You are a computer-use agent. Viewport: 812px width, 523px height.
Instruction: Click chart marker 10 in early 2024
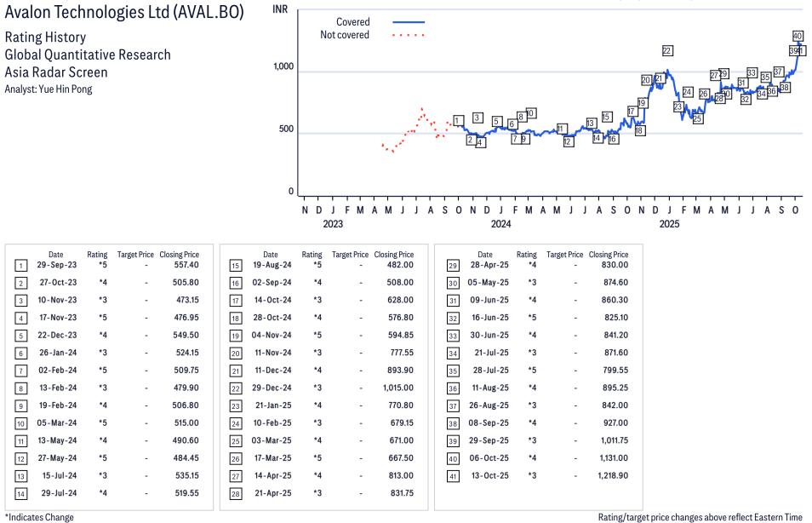(530, 113)
